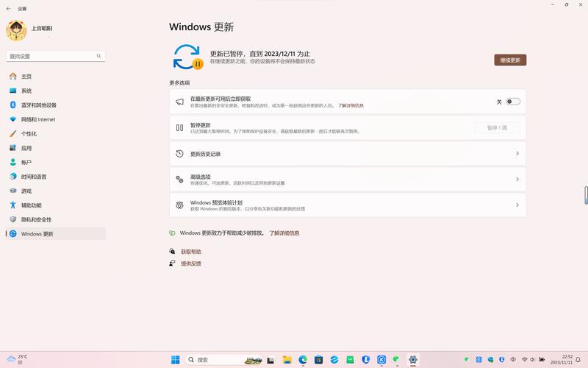Click the pause icon beside 暂停更新

pyautogui.click(x=179, y=127)
